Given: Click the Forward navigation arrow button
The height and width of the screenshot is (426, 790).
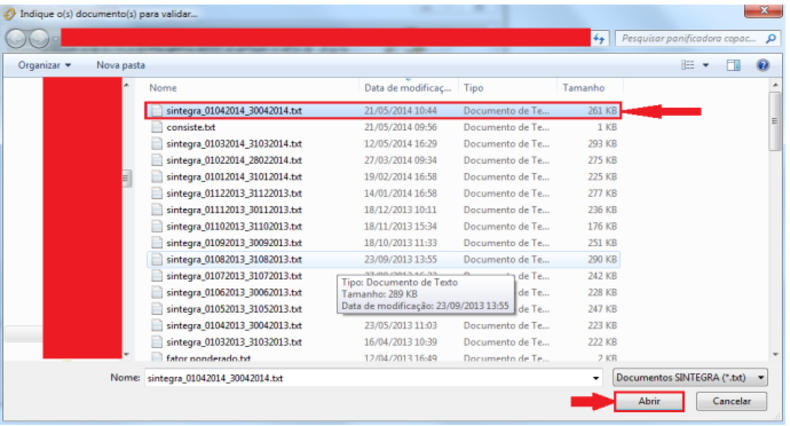Looking at the screenshot, I should pyautogui.click(x=40, y=38).
